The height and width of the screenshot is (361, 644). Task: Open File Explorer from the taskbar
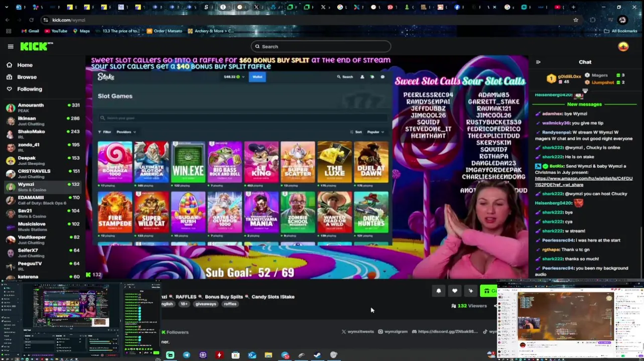tap(269, 355)
